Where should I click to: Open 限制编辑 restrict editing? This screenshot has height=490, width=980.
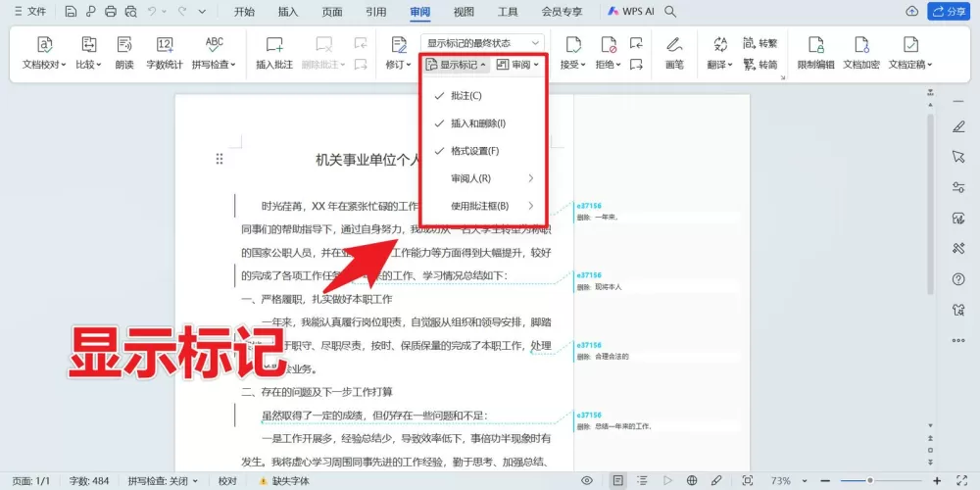tap(815, 53)
